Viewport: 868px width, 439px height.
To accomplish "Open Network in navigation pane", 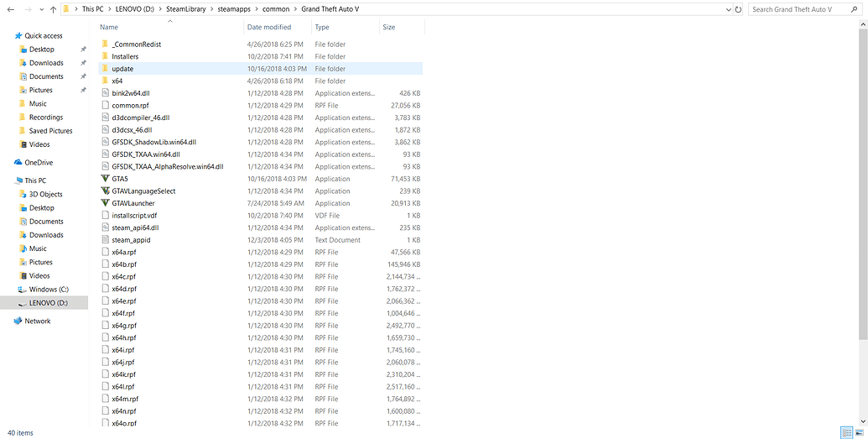I will (37, 321).
